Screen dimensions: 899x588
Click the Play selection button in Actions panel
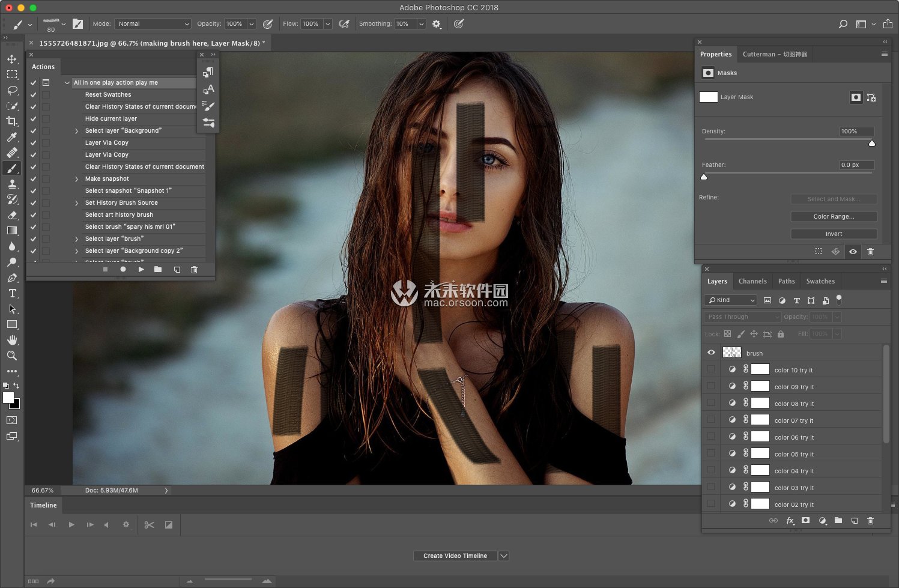[x=141, y=270]
